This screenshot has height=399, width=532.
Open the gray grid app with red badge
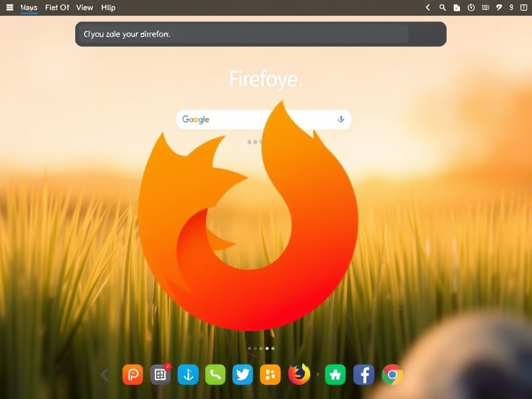pyautogui.click(x=161, y=375)
